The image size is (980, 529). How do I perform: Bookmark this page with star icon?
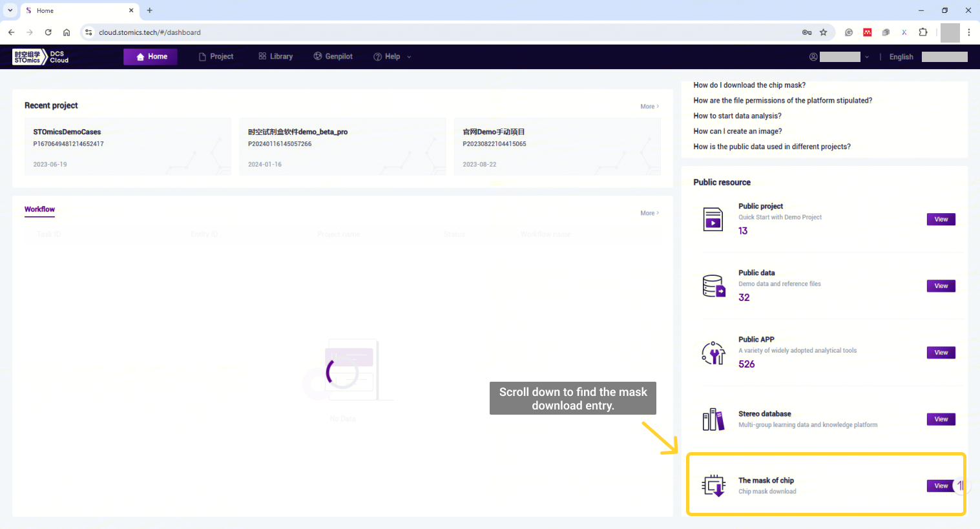click(x=823, y=32)
